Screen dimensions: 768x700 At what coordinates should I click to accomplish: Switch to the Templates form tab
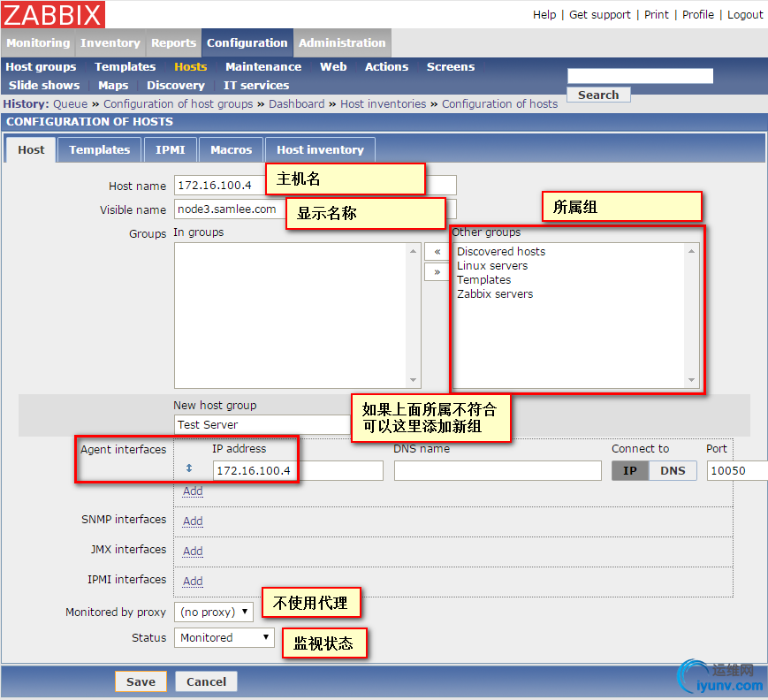point(100,150)
